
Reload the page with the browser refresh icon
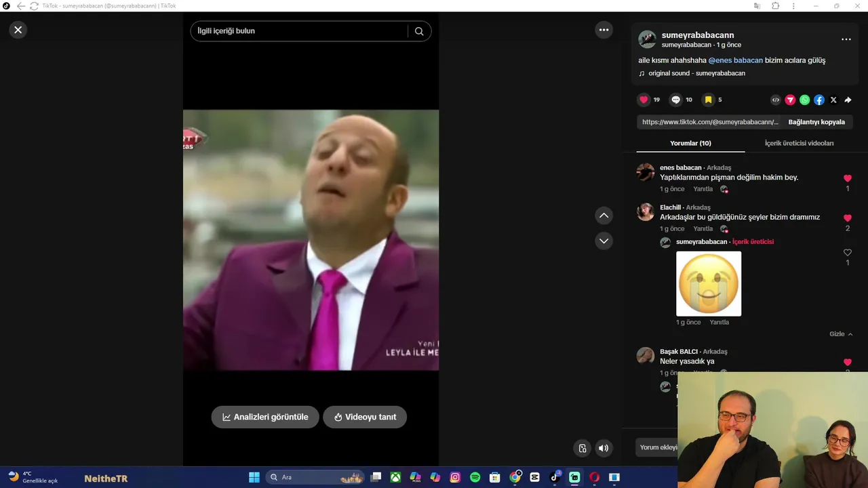34,6
